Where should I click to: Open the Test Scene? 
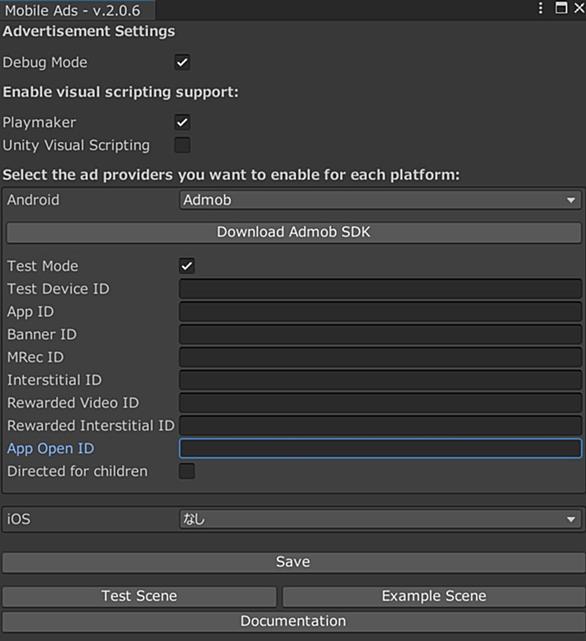click(x=139, y=596)
